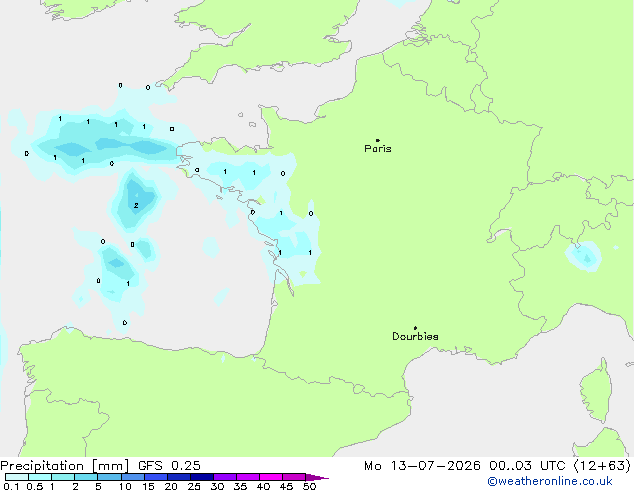Click the legend scale label '40'

click(x=263, y=486)
